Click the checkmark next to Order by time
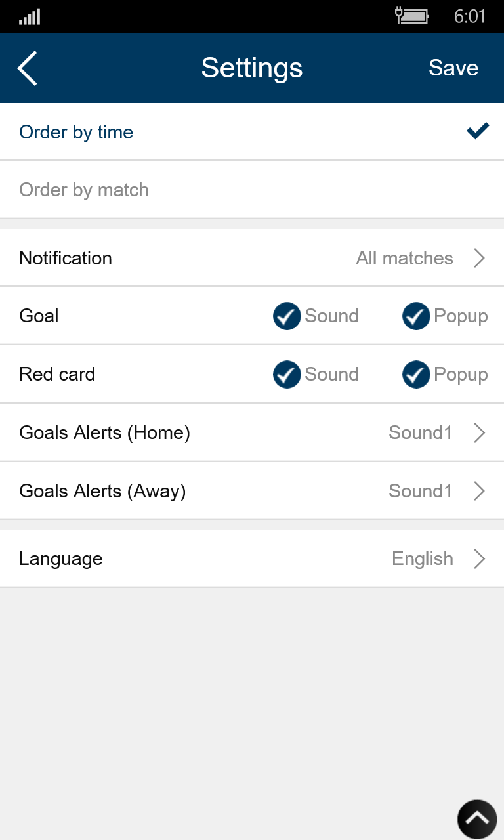 click(478, 131)
